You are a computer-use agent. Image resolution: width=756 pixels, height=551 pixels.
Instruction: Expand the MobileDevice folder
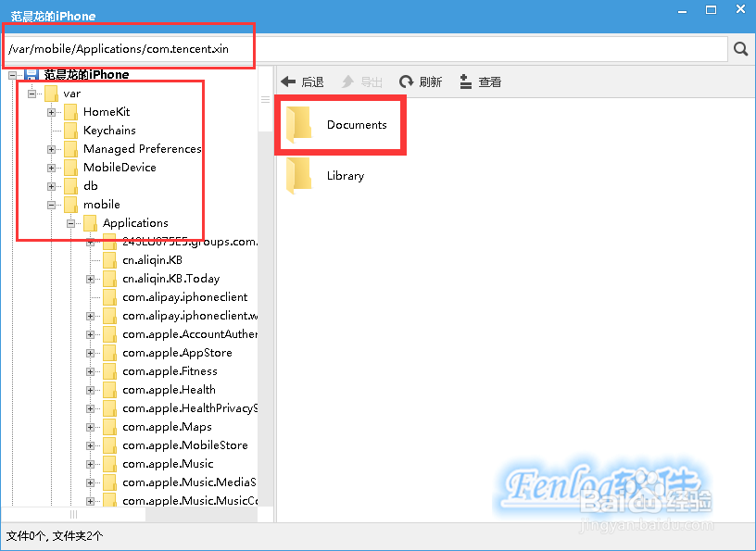click(x=51, y=168)
